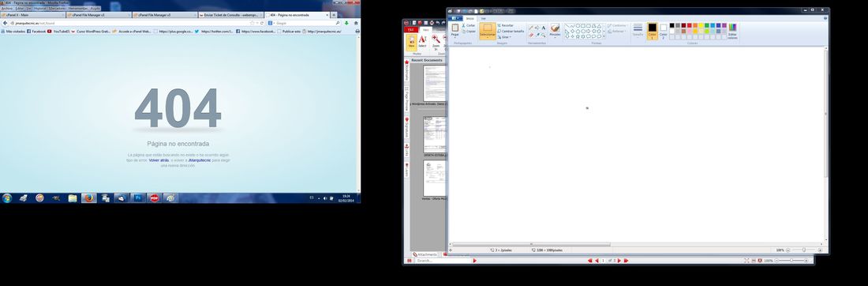
Task: Click the green download arrow in Firefox
Action: click(346, 23)
